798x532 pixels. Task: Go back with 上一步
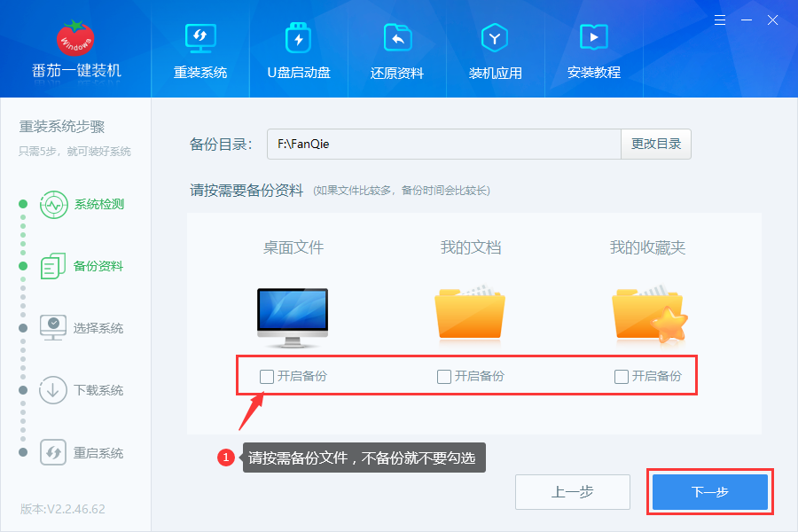(x=573, y=492)
